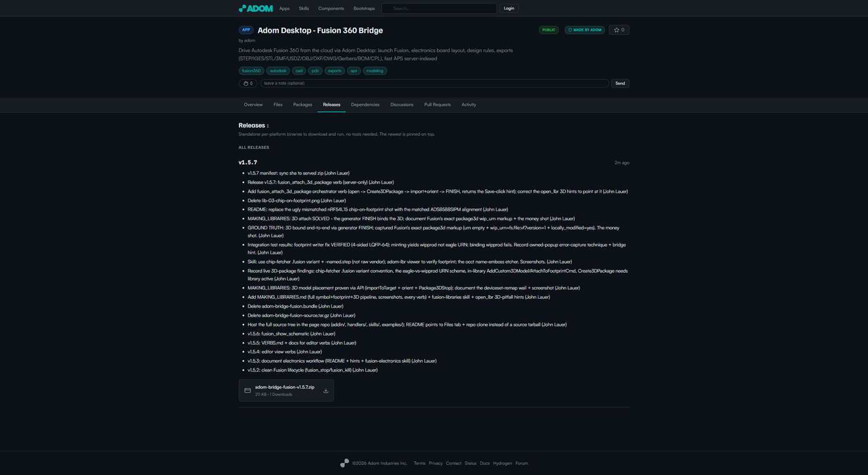Click the clap reaction counter
The width and height of the screenshot is (868, 475).
click(248, 83)
